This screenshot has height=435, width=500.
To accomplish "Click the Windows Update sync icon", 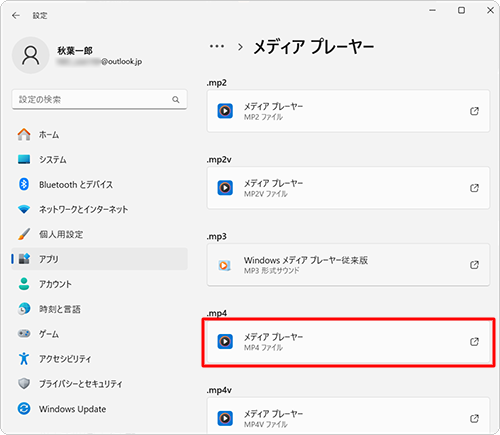I will pos(24,408).
